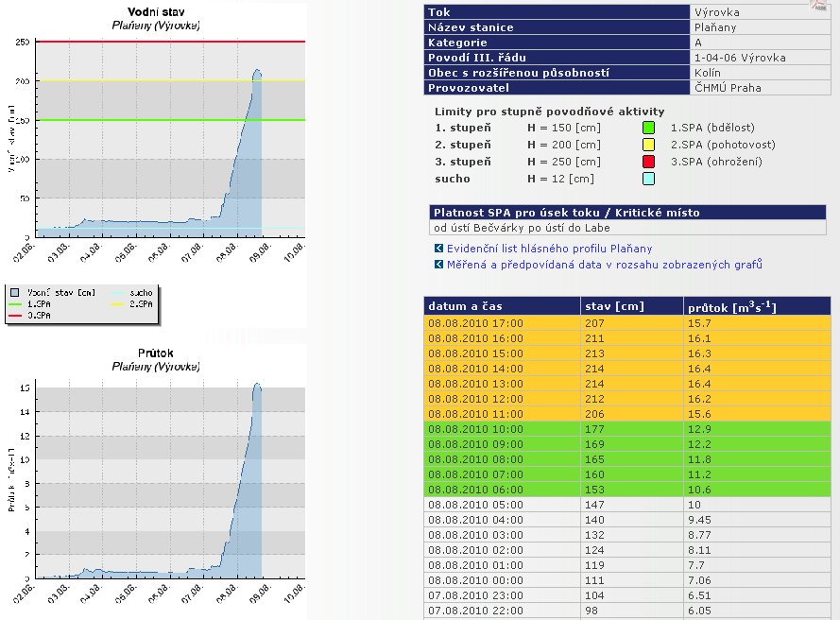Click green 1.SPA (bdělost) color swatch
Image resolution: width=840 pixels, height=620 pixels.
(x=647, y=128)
